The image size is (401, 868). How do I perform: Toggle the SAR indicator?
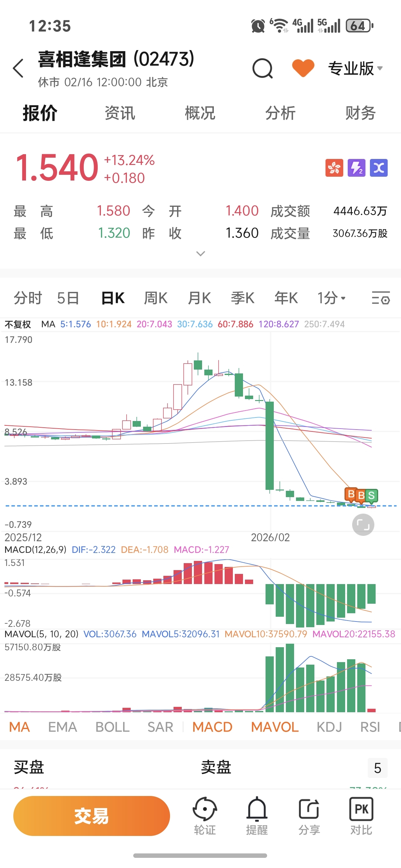[161, 727]
